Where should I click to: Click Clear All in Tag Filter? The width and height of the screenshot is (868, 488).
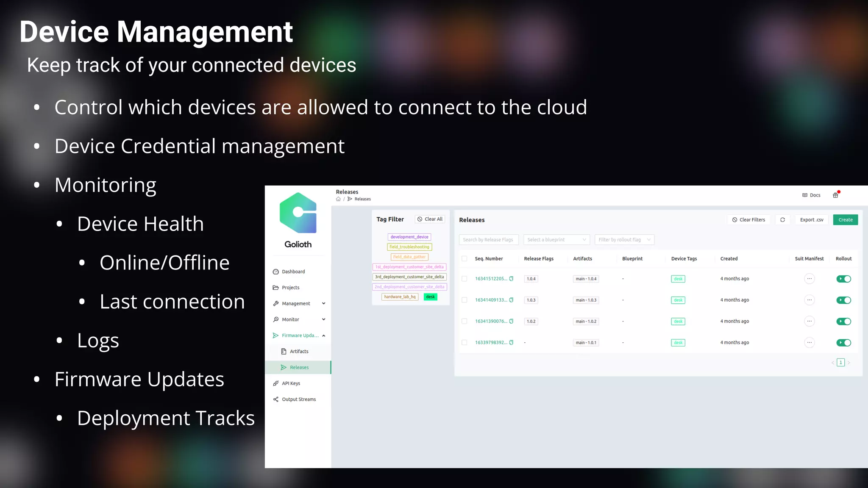(430, 219)
